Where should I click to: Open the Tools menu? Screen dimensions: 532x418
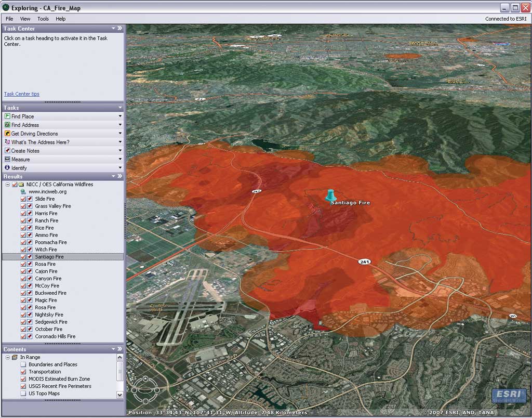(x=43, y=19)
